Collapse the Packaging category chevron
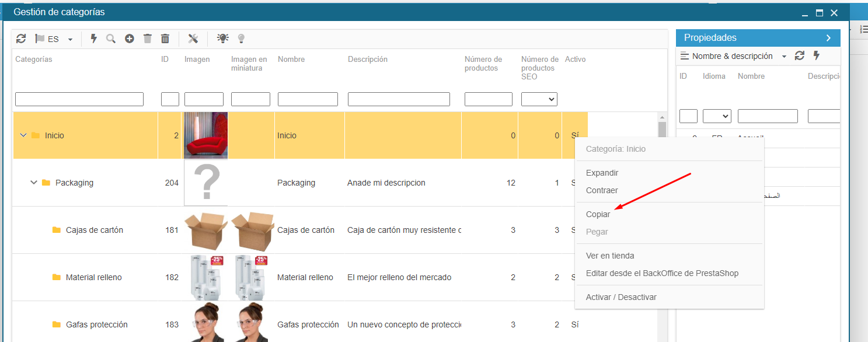The image size is (868, 342). (34, 183)
